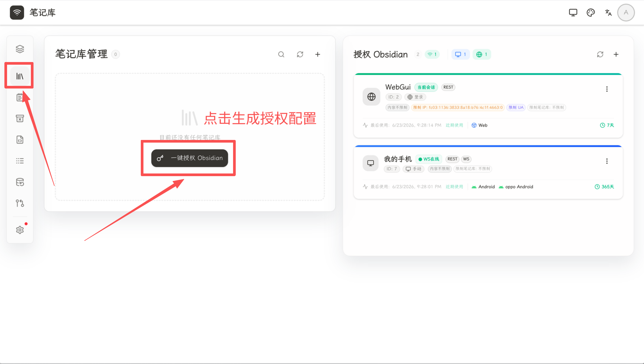Screen dimensions: 644x364
Task: Click the 授权 Obsidian panel heading
Action: [x=381, y=54]
